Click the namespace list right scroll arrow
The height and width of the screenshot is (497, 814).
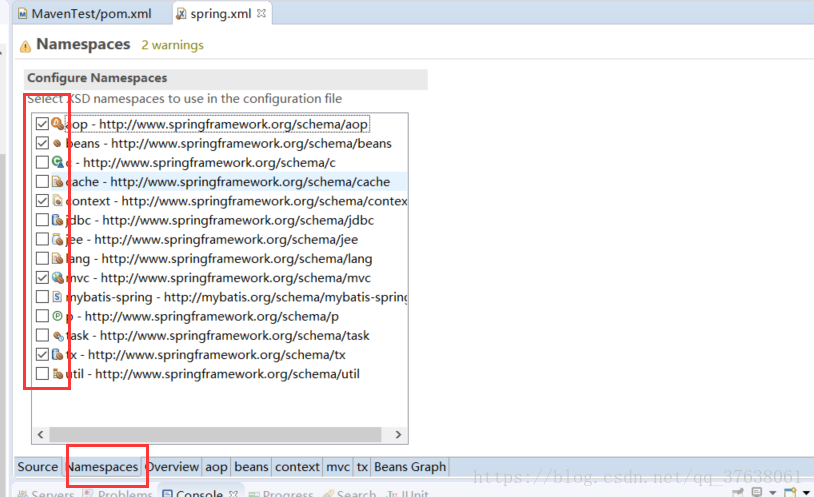[x=398, y=434]
